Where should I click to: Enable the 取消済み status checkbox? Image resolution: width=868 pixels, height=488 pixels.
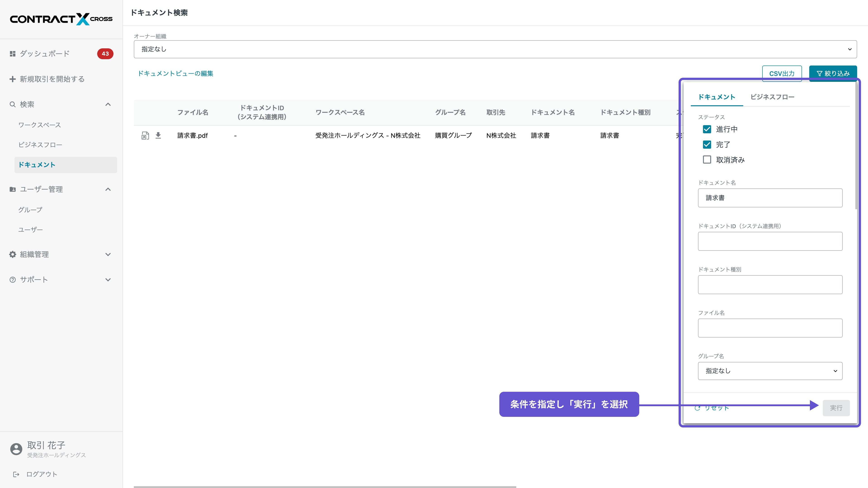point(707,160)
